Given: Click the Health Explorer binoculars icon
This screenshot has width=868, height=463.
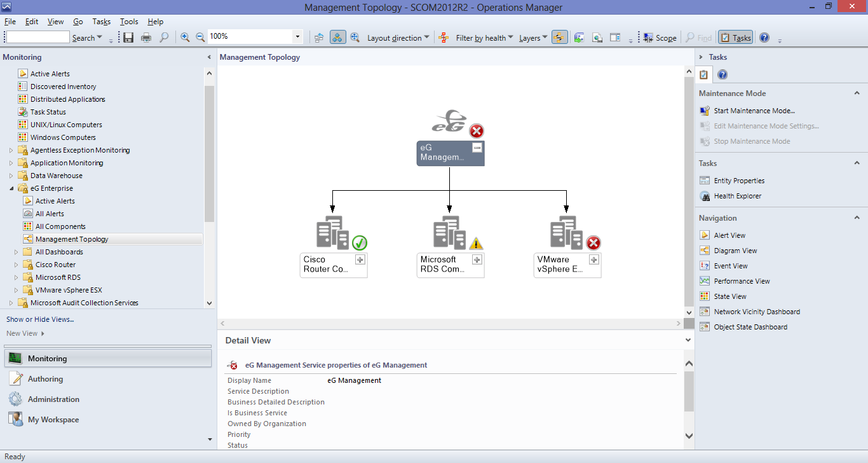Looking at the screenshot, I should coord(704,196).
